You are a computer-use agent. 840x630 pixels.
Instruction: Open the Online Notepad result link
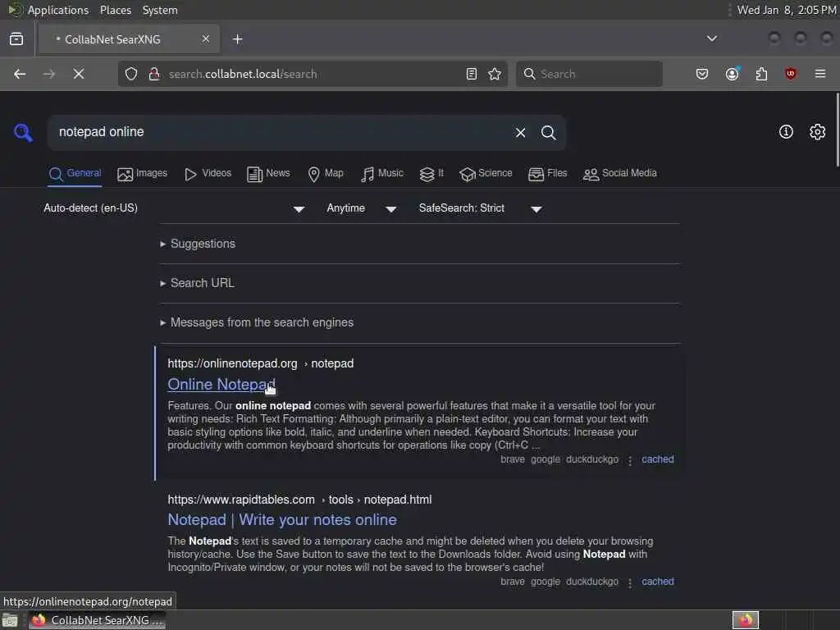coord(221,385)
